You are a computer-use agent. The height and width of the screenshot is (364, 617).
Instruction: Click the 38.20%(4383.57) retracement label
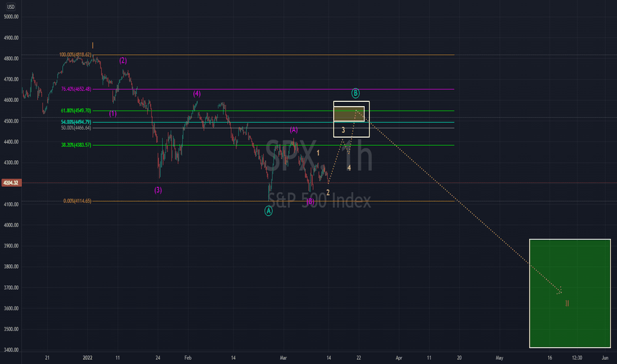pos(76,145)
